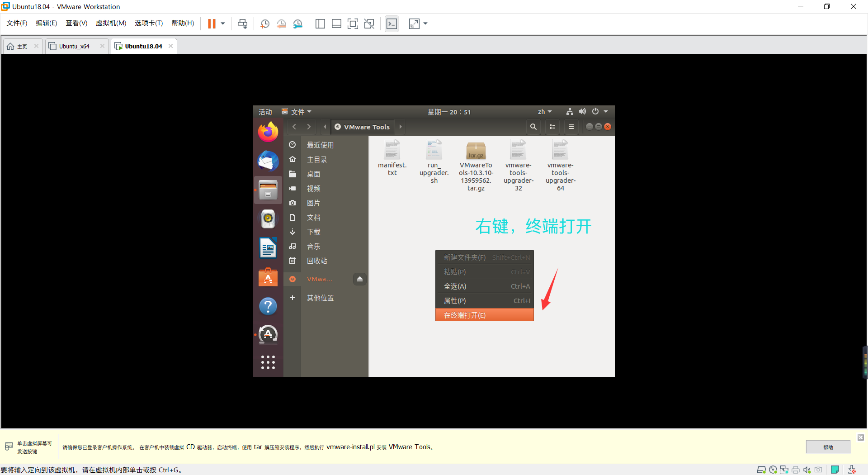Choose 属性(P) in the context menu
The height and width of the screenshot is (475, 868).
485,301
